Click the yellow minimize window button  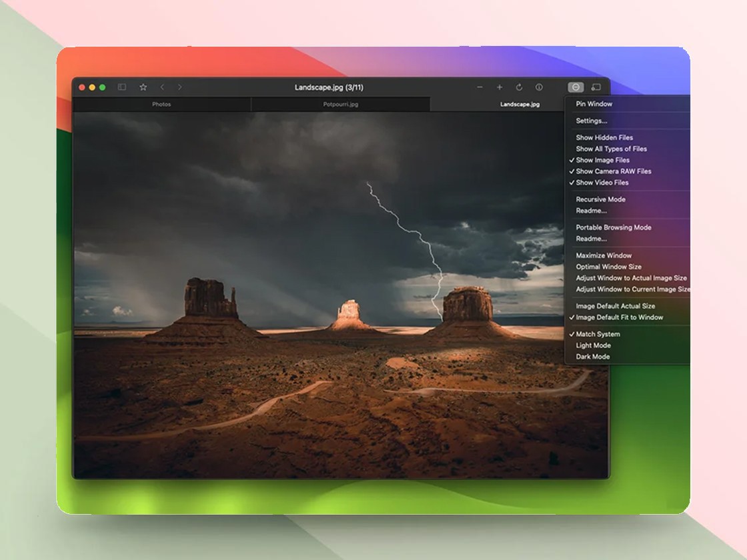(92, 87)
